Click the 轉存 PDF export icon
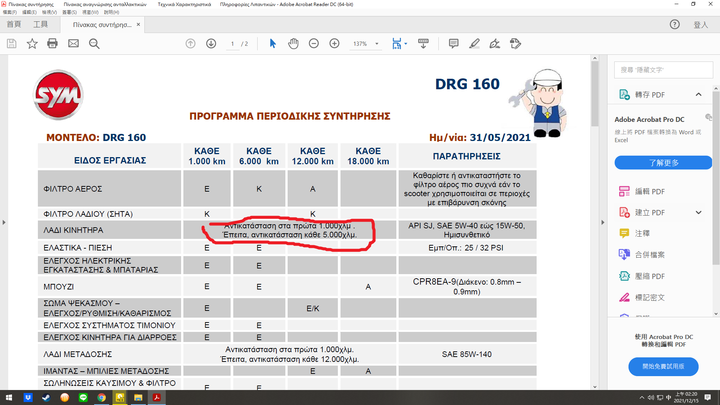Screen dimensions: 720x405 624,95
